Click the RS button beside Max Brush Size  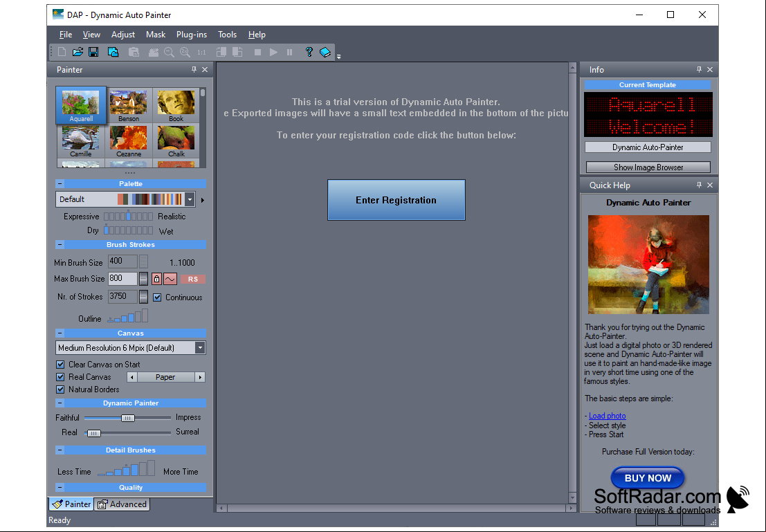pos(193,279)
